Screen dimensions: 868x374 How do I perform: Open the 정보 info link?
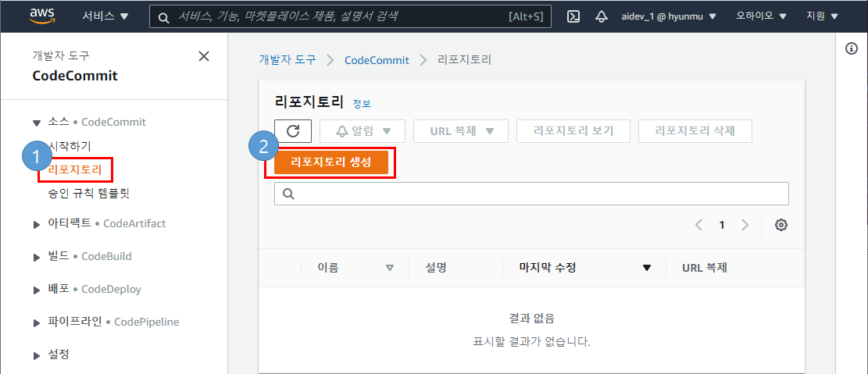(x=362, y=104)
